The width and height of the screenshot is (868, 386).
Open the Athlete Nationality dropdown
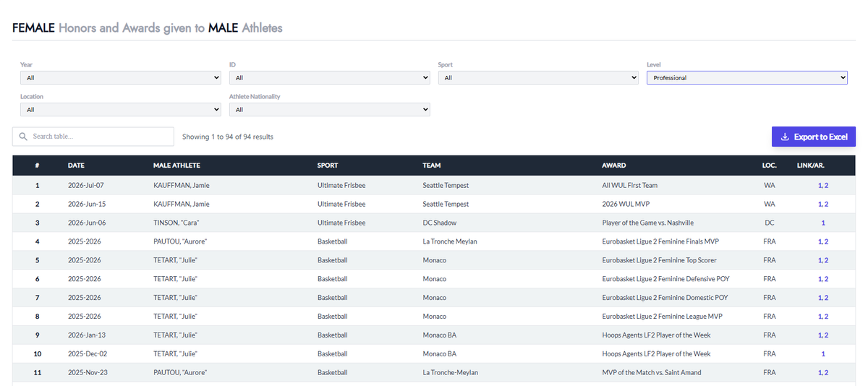click(330, 109)
